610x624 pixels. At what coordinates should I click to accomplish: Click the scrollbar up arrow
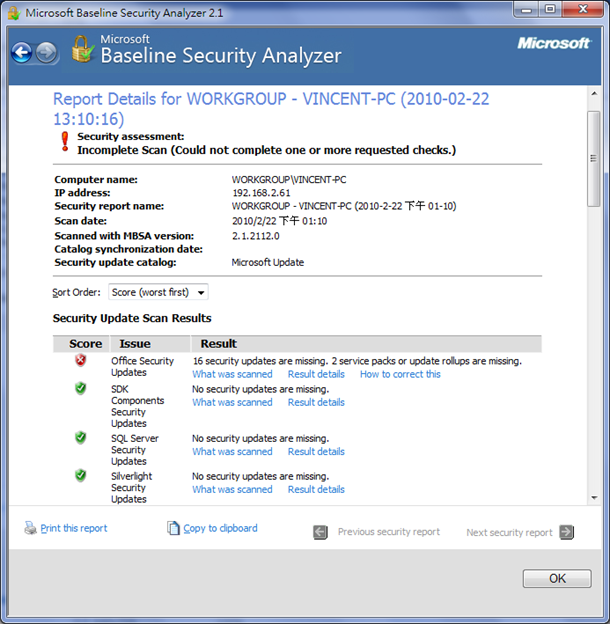pyautogui.click(x=594, y=94)
